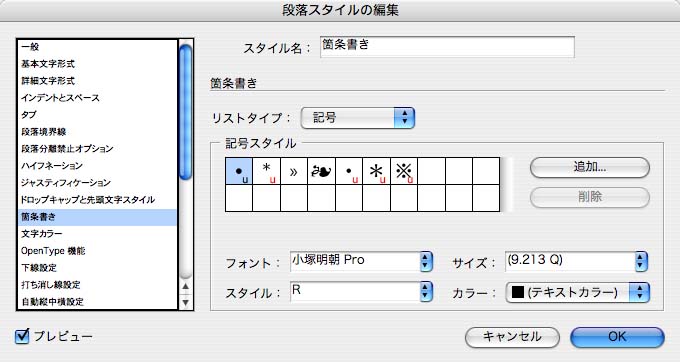
Task: Toggle the プレビュー checkbox
Action: [22, 336]
